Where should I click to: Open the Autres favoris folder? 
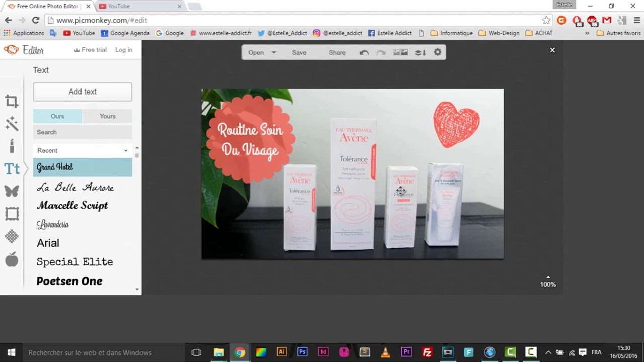tap(619, 33)
